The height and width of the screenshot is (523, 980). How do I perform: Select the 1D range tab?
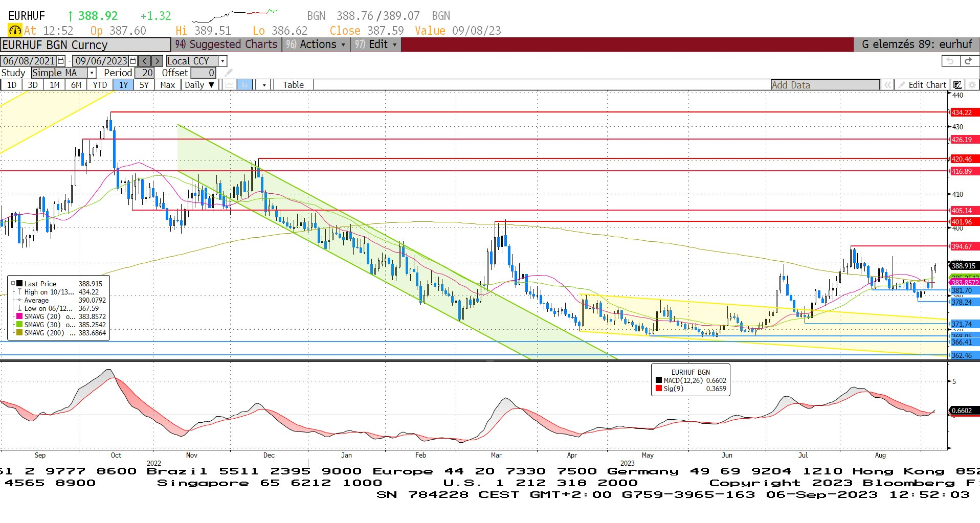tap(11, 85)
